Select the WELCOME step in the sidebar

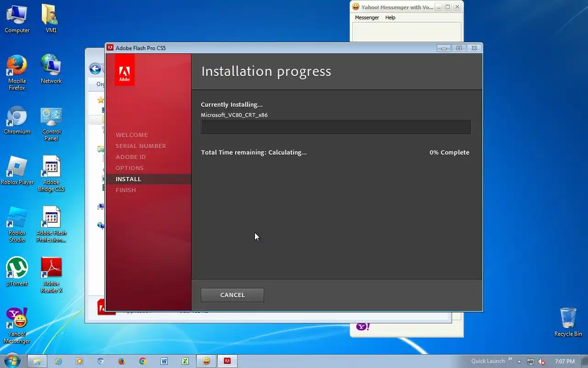click(132, 135)
